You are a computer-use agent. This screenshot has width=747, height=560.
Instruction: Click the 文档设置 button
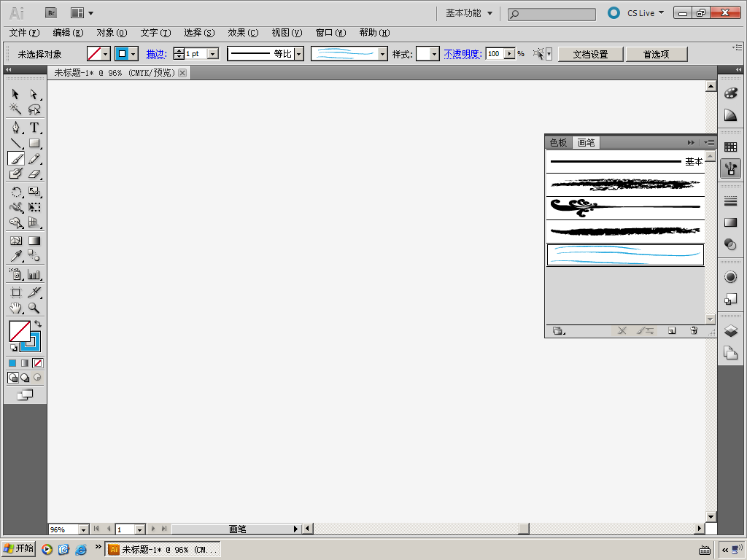pos(590,54)
